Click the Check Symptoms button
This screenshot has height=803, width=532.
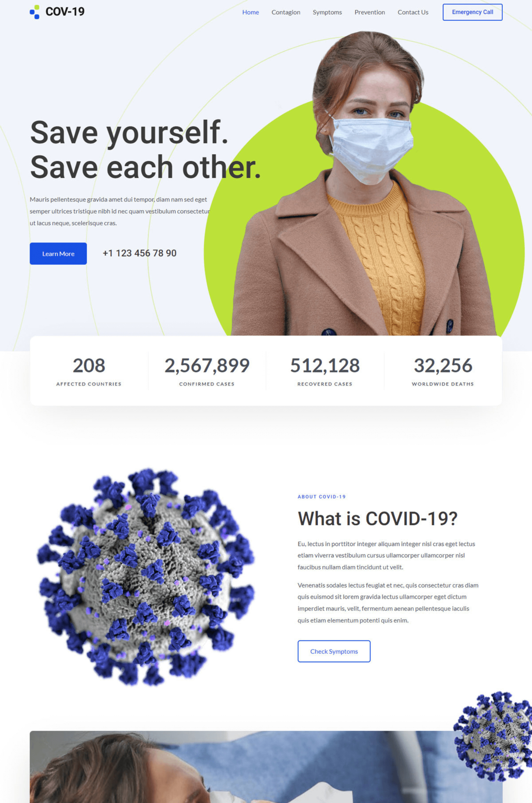334,651
